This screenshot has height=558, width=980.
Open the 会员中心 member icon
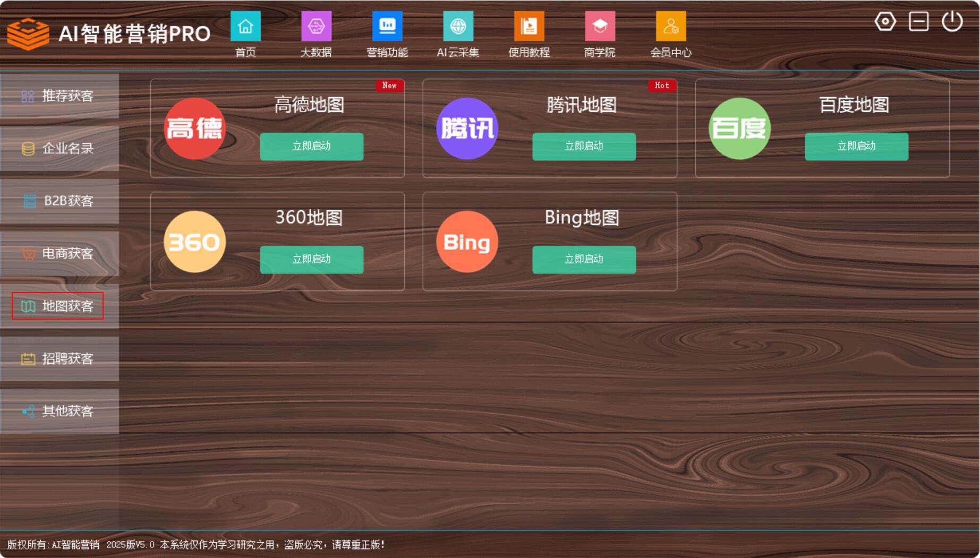(670, 27)
